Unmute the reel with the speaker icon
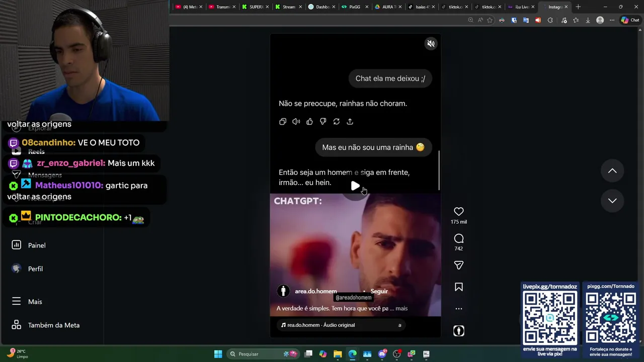The width and height of the screenshot is (644, 362). click(x=431, y=44)
